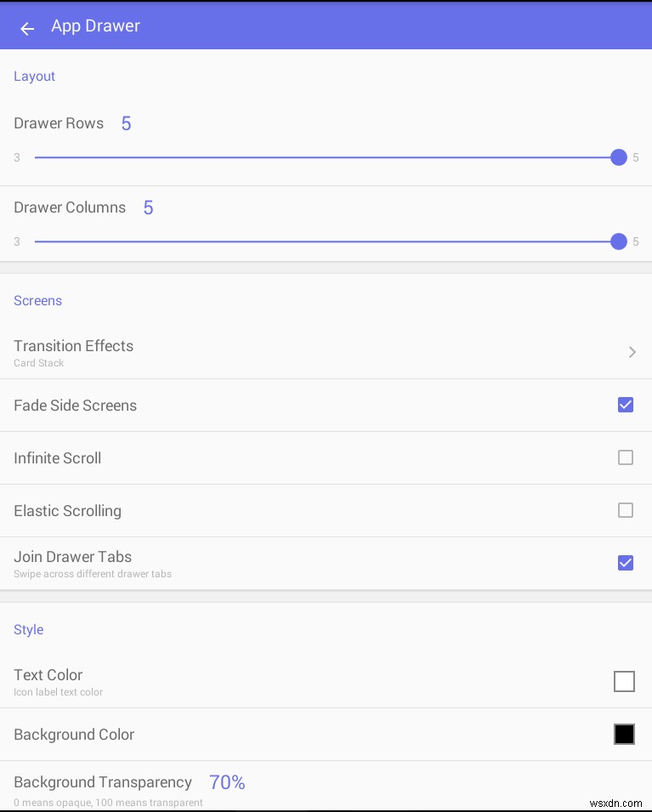Viewport: 652px width, 812px height.
Task: Disable Fade Side Screens
Action: coord(626,405)
